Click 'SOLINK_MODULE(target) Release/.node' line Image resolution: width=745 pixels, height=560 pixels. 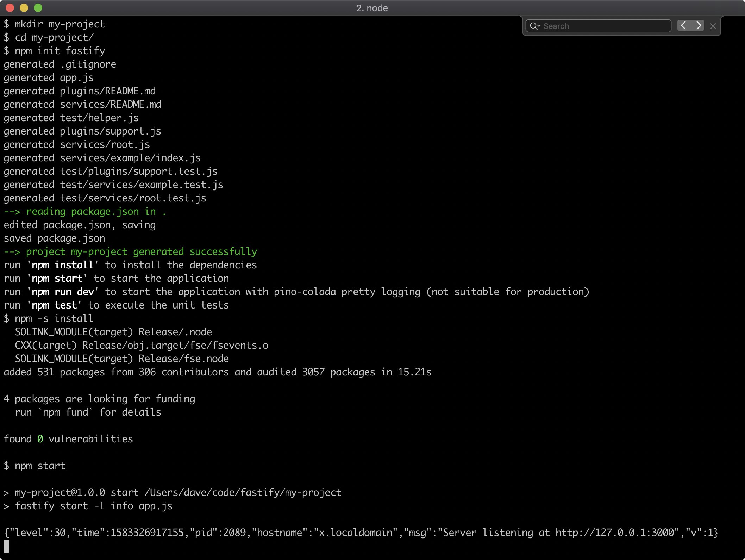(113, 332)
